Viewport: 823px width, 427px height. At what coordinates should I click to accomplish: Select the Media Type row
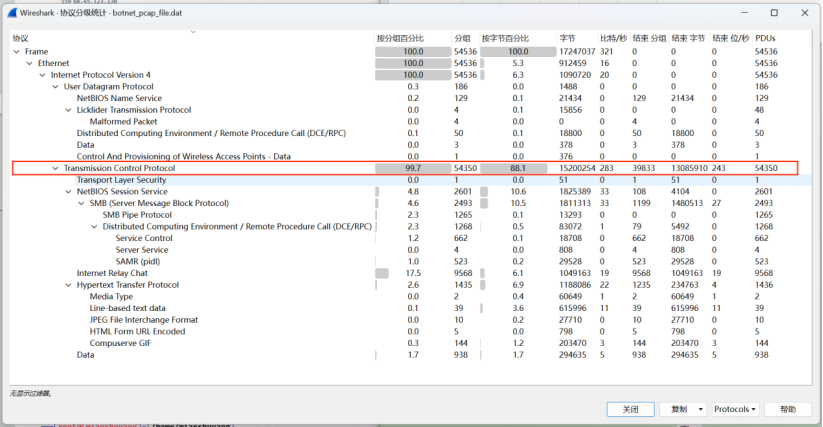coord(411,296)
